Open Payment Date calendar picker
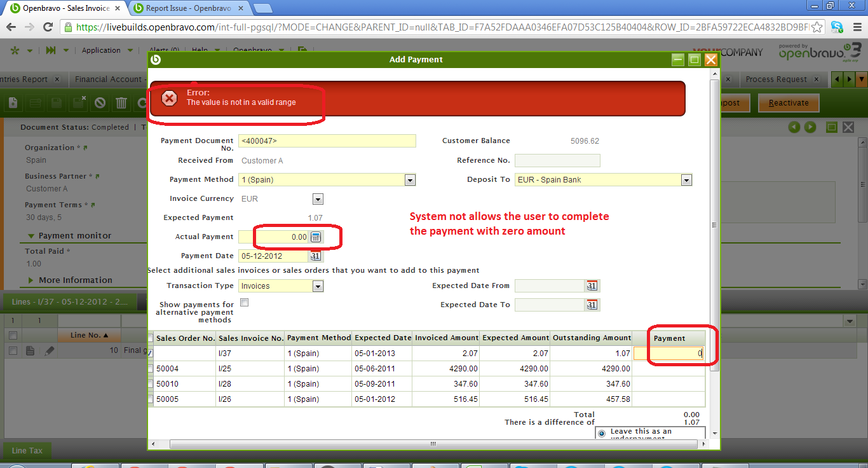Screen dimensions: 868x468 (x=316, y=256)
